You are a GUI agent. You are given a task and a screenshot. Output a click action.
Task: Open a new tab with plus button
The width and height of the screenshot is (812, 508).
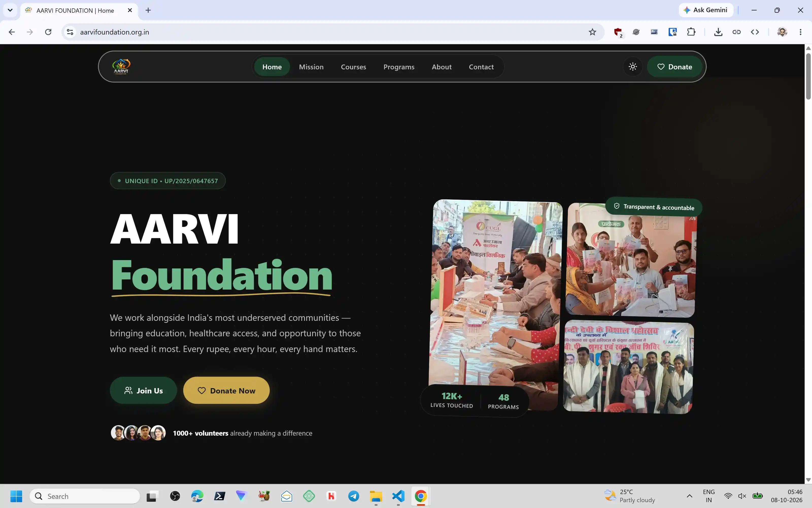148,10
